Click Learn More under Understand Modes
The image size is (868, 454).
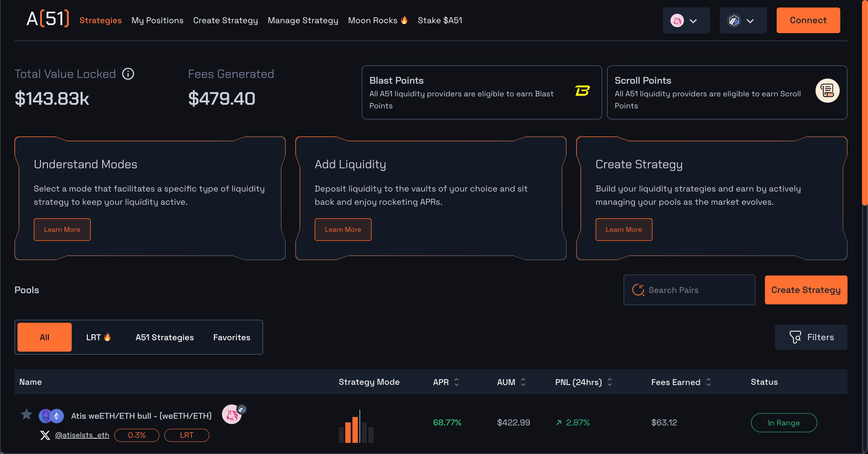(62, 229)
